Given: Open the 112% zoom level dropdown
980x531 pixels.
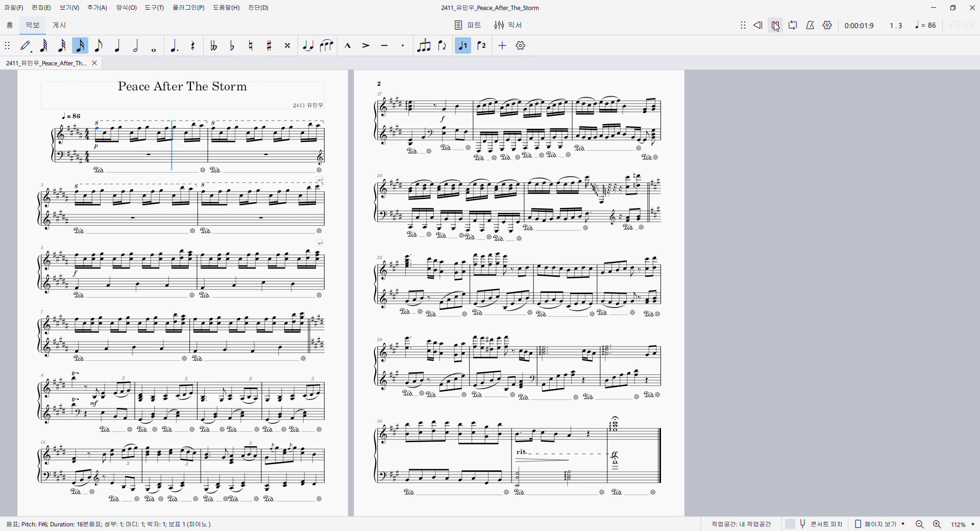Looking at the screenshot, I should (x=963, y=524).
